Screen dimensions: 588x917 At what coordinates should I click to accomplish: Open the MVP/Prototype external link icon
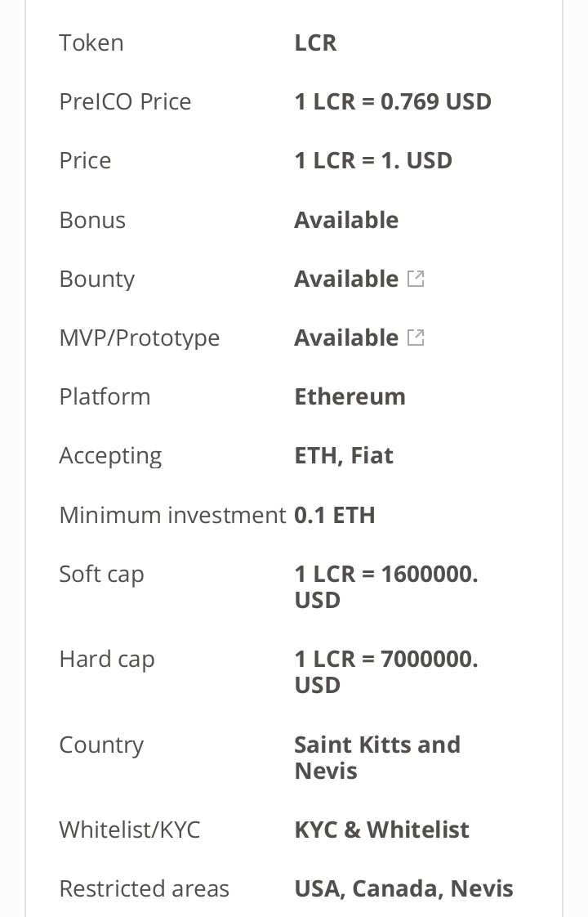(x=416, y=338)
